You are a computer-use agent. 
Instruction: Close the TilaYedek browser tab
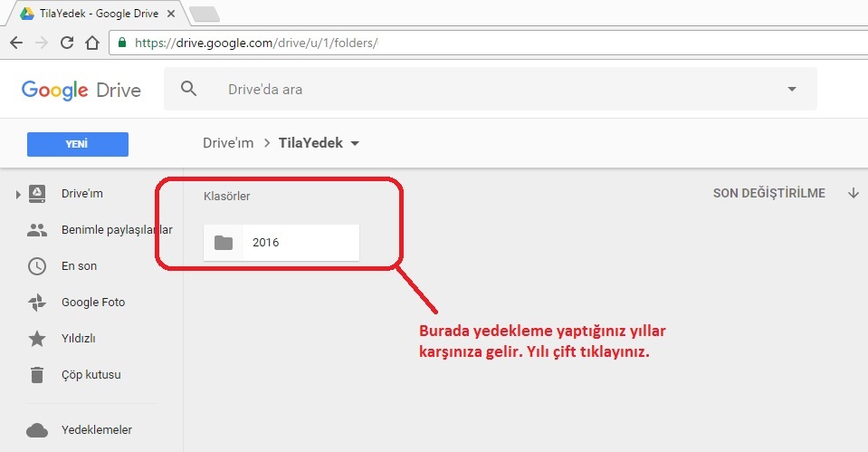[171, 14]
